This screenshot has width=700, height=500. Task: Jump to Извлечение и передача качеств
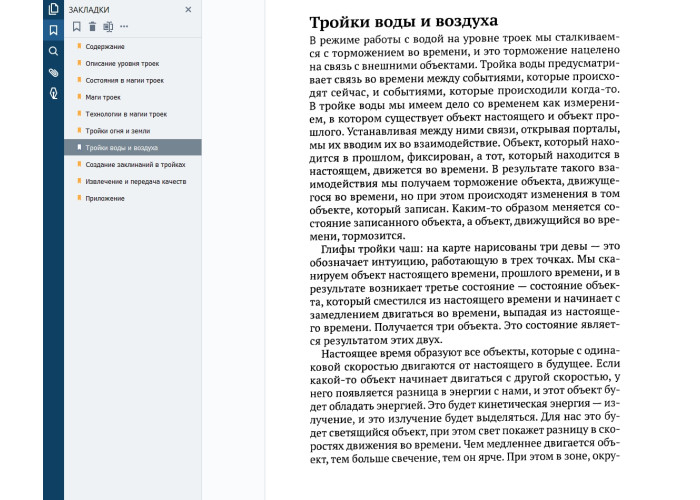click(x=135, y=181)
